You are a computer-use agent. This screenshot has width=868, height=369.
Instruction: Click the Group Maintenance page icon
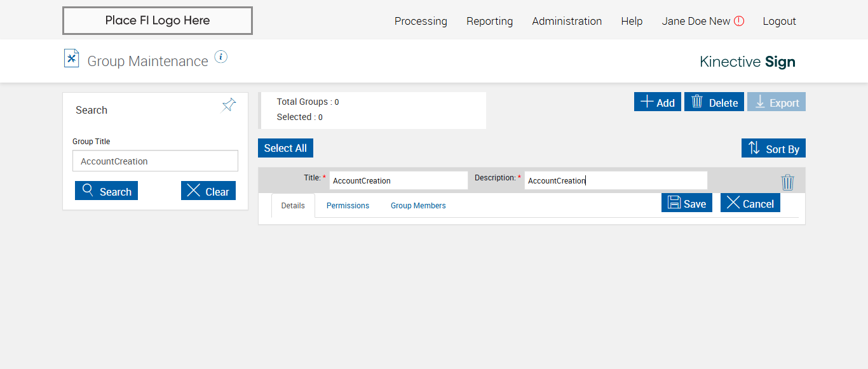pyautogui.click(x=72, y=58)
